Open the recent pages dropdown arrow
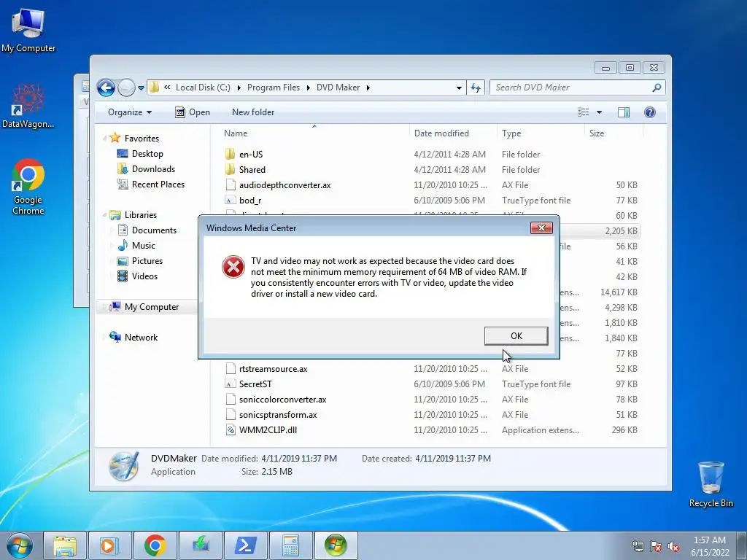This screenshot has height=560, width=747. pos(141,88)
